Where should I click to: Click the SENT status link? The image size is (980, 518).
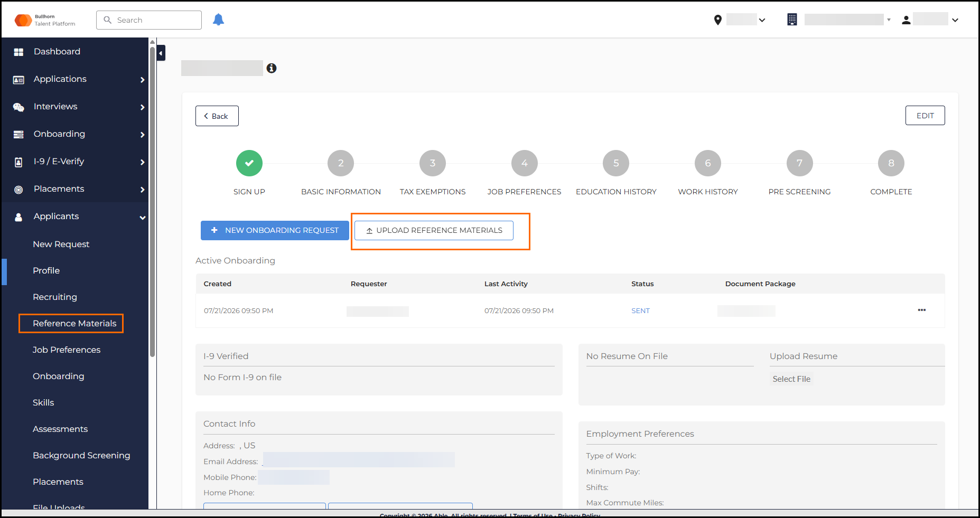pyautogui.click(x=640, y=310)
